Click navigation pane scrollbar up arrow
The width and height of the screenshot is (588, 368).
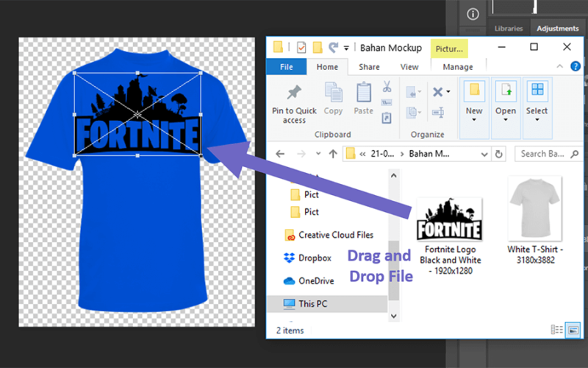(393, 175)
